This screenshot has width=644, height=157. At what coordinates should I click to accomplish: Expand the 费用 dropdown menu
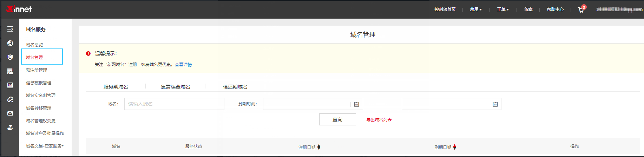click(x=476, y=9)
